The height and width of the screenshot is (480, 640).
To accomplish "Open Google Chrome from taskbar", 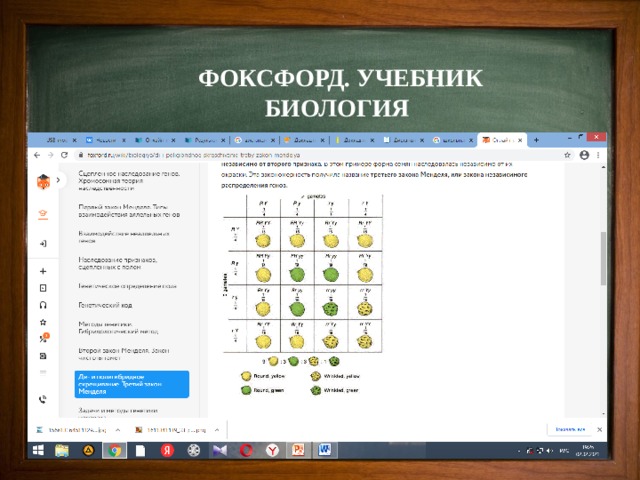I will 115,451.
